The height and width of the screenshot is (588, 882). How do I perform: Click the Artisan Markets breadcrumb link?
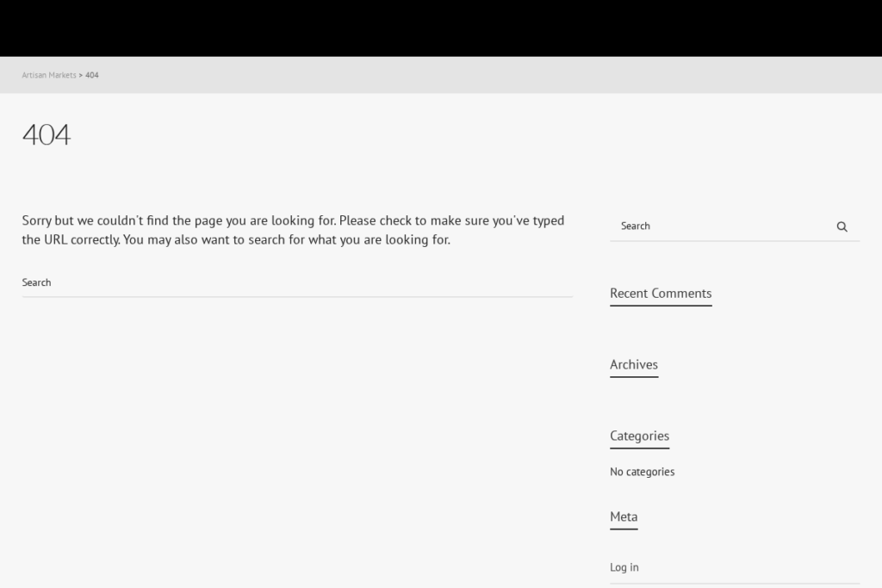point(49,75)
